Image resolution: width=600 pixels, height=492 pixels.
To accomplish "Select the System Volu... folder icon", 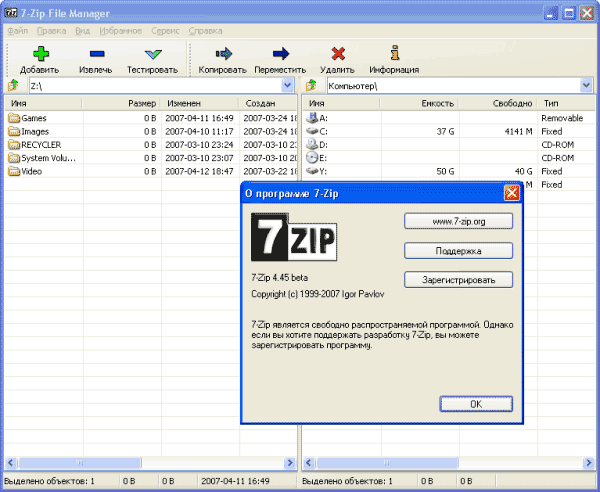I will pos(14,158).
